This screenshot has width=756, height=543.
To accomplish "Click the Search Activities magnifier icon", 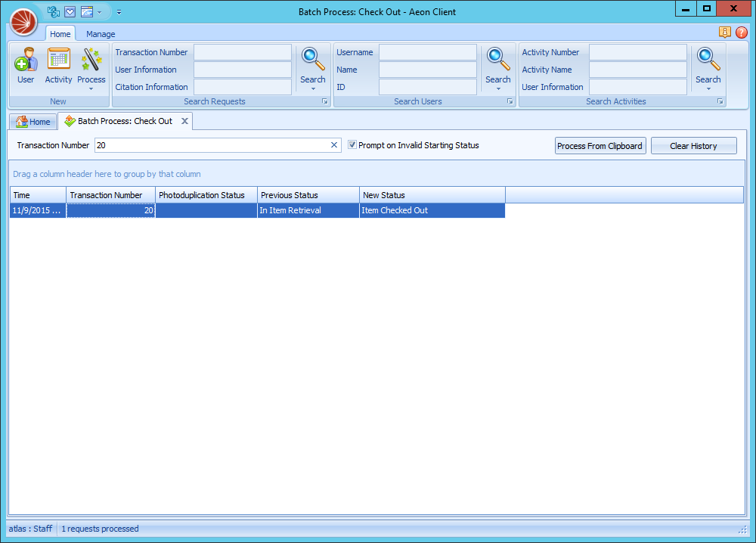I will 708,59.
